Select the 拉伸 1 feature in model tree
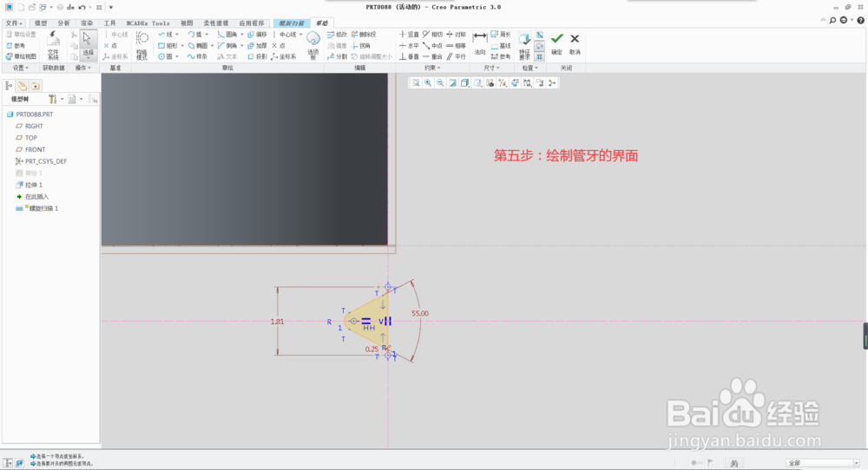Image resolution: width=868 pixels, height=470 pixels. click(x=29, y=185)
